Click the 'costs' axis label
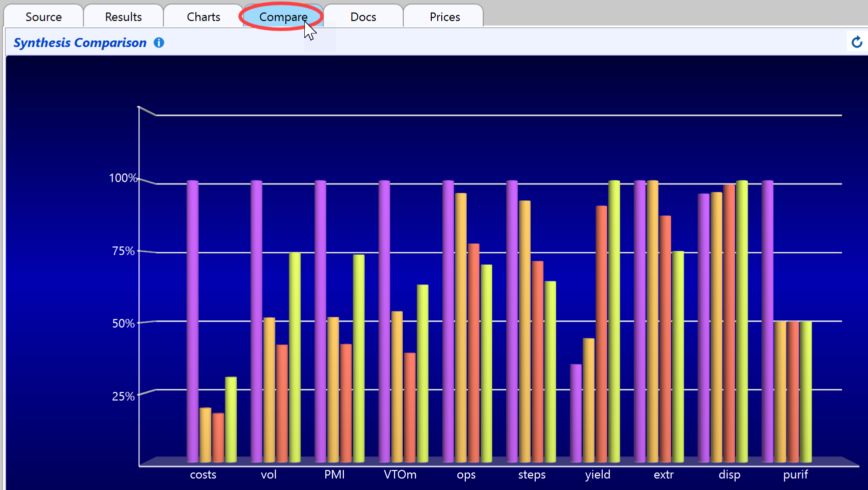Viewport: 868px width, 490px height. (x=203, y=474)
